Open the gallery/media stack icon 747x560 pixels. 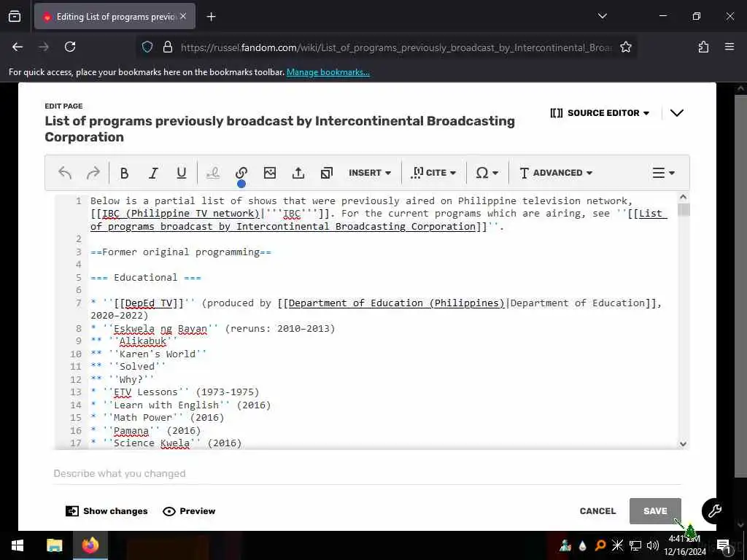(x=326, y=173)
